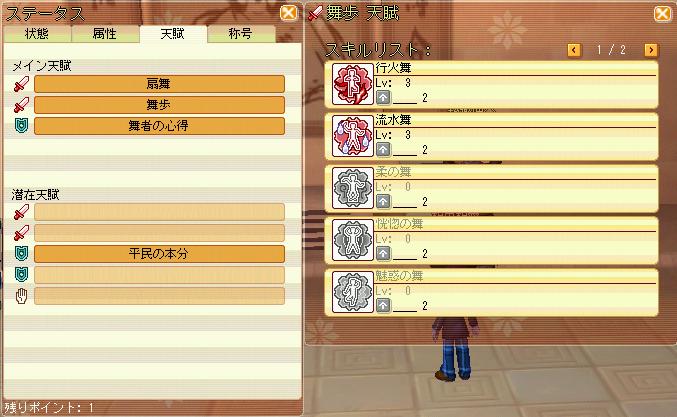Click the first empty 潜在天賦 slot
The image size is (677, 417).
point(159,212)
